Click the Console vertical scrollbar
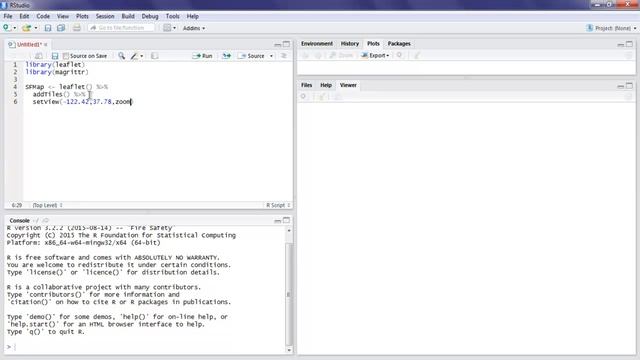Screen dimensions: 640x360 point(289,294)
